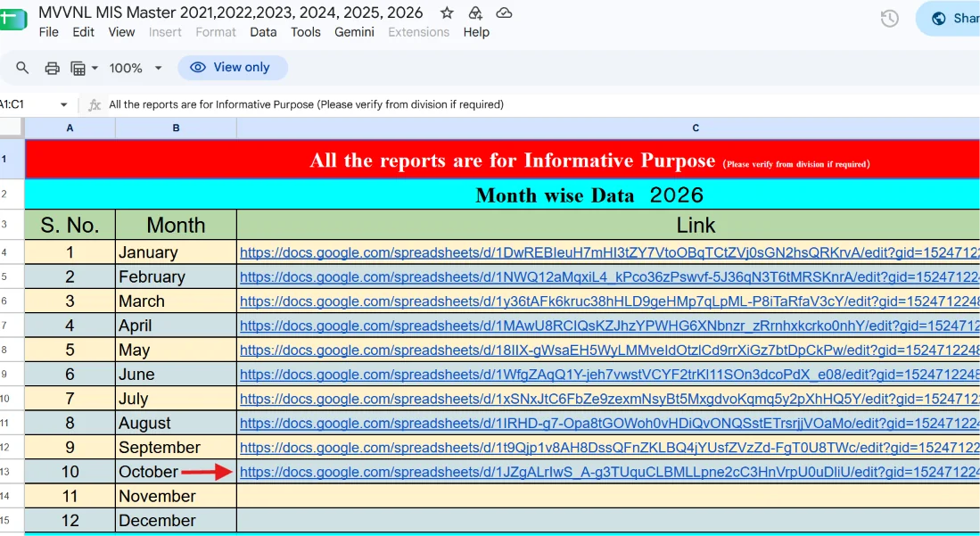Open the August spreadsheet link

(609, 424)
